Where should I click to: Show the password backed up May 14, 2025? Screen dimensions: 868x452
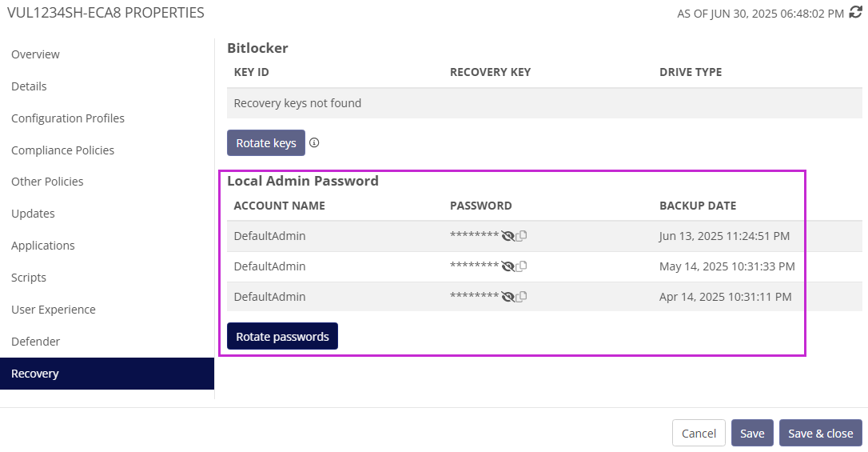point(508,266)
